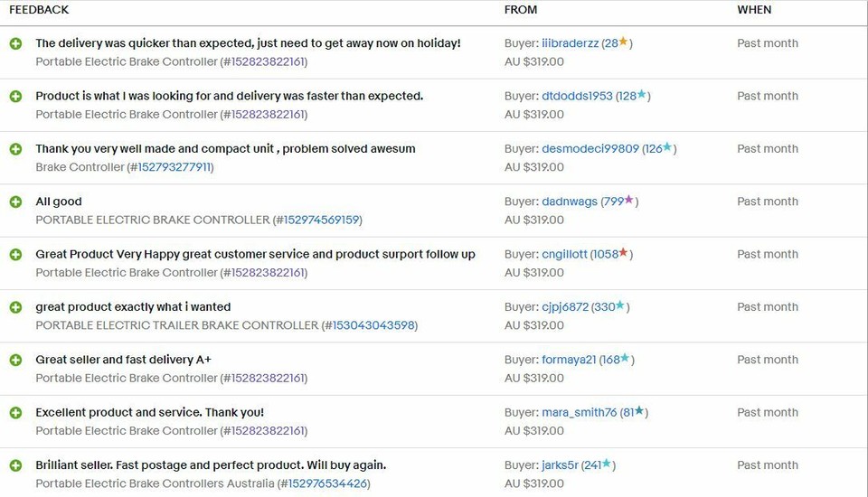Click positive icon beside 'Excellent product and service'

point(15,413)
